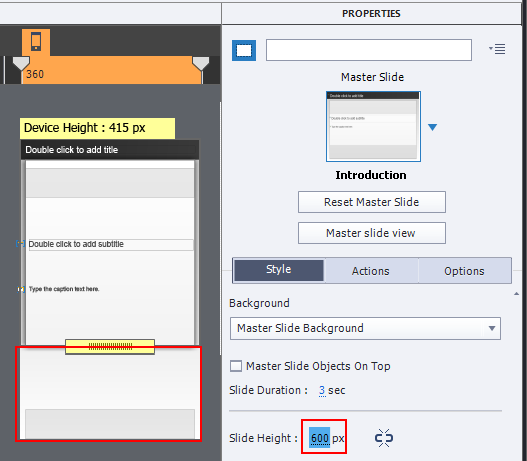Open the Properties panel options menu icon

(x=497, y=49)
